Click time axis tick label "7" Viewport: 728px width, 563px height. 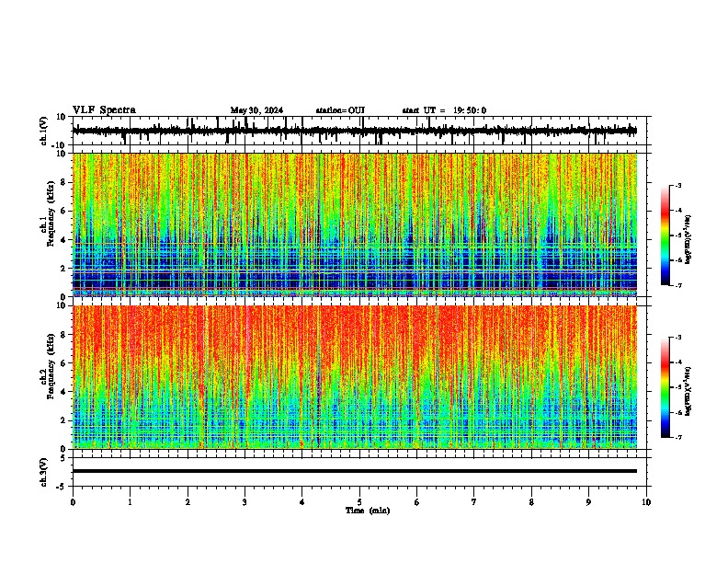tap(474, 502)
